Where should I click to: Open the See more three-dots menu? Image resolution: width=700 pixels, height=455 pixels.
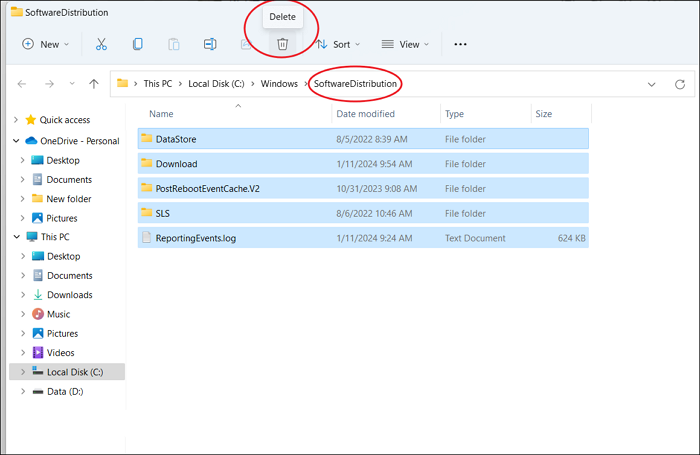click(460, 44)
